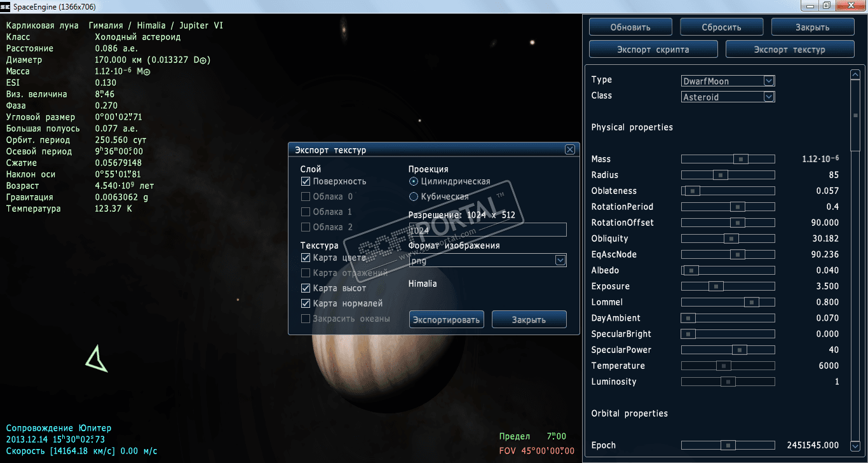The image size is (868, 463).
Task: Click the Orbital properties section heading
Action: point(630,413)
